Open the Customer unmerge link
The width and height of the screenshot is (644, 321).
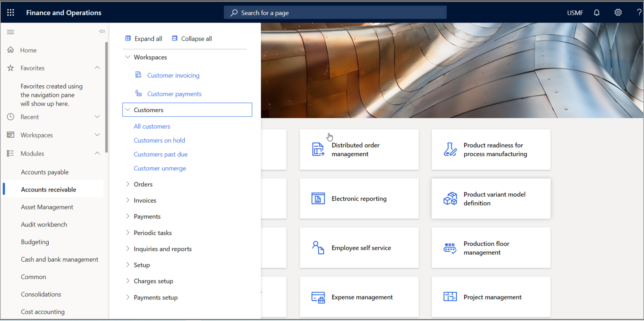coord(160,169)
